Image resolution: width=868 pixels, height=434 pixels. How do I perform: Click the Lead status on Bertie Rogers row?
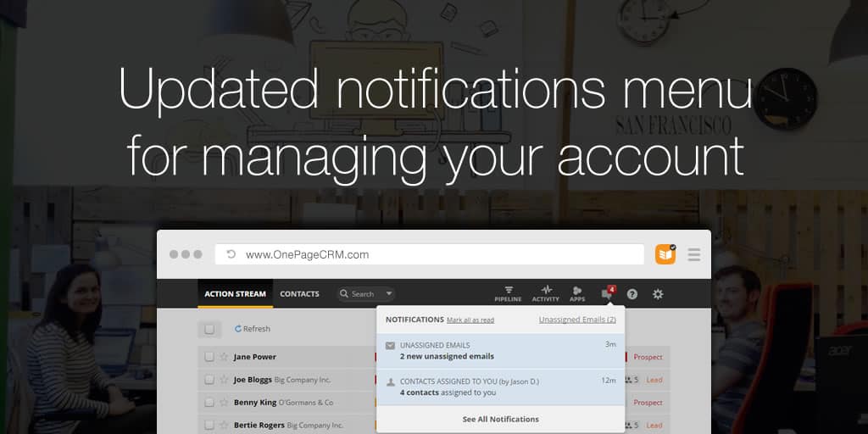(x=654, y=426)
